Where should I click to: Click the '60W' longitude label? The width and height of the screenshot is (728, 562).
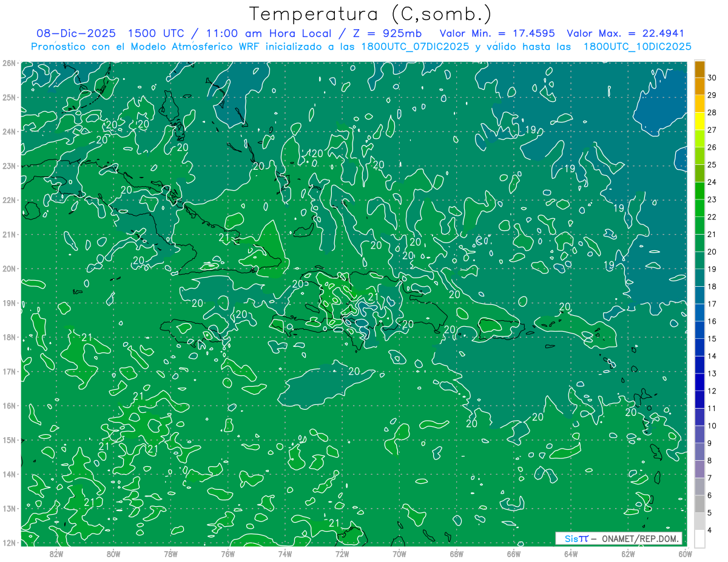[x=685, y=553]
